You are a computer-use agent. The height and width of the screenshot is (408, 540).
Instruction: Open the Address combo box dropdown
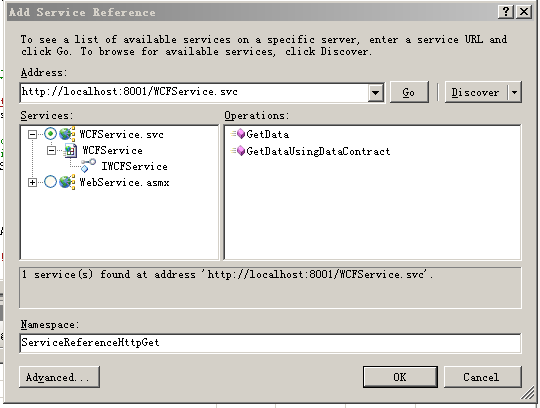click(x=376, y=92)
